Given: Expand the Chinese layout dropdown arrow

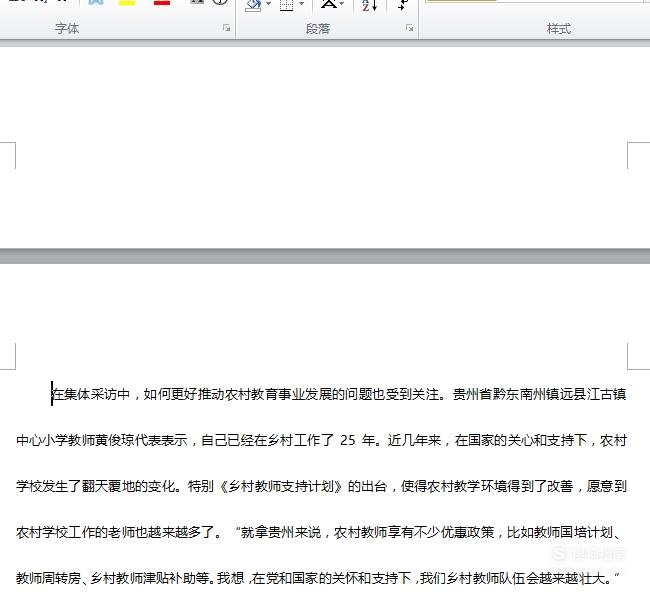Looking at the screenshot, I should tap(342, 3).
